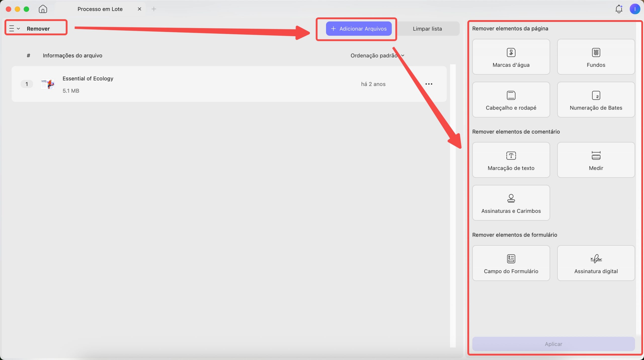This screenshot has width=644, height=360.
Task: Select Fundos removal option
Action: (596, 57)
